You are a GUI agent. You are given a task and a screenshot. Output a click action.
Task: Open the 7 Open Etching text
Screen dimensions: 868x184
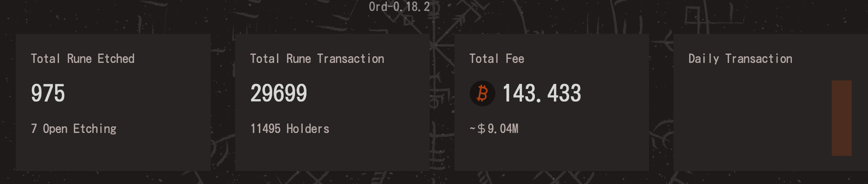click(x=74, y=129)
